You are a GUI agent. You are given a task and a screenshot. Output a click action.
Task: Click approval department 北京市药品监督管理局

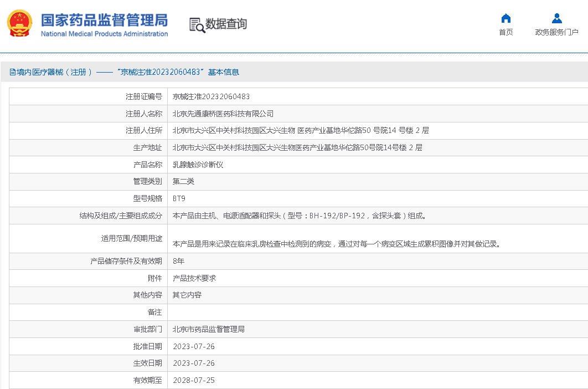(208, 329)
